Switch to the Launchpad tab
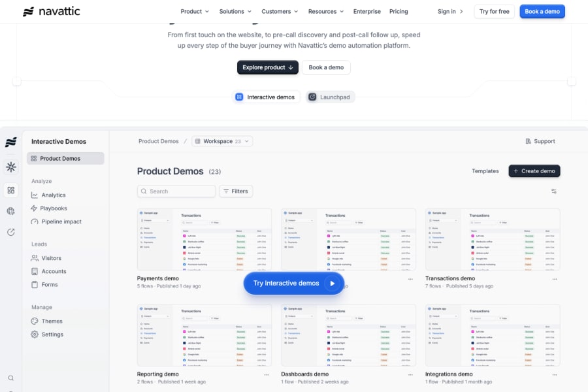 [x=330, y=97]
